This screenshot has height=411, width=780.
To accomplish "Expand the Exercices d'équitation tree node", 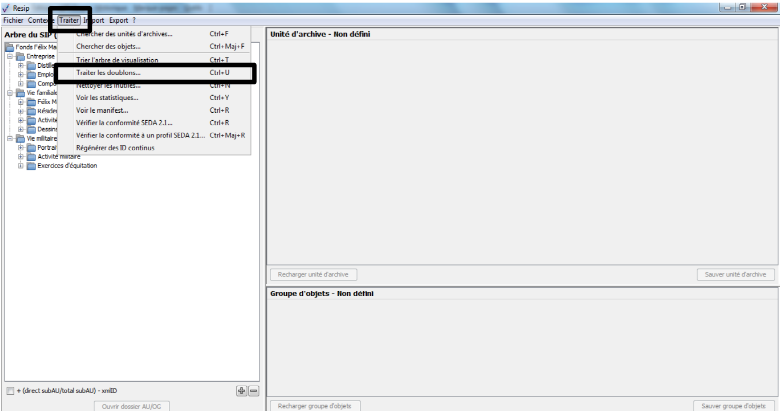I will click(20, 165).
